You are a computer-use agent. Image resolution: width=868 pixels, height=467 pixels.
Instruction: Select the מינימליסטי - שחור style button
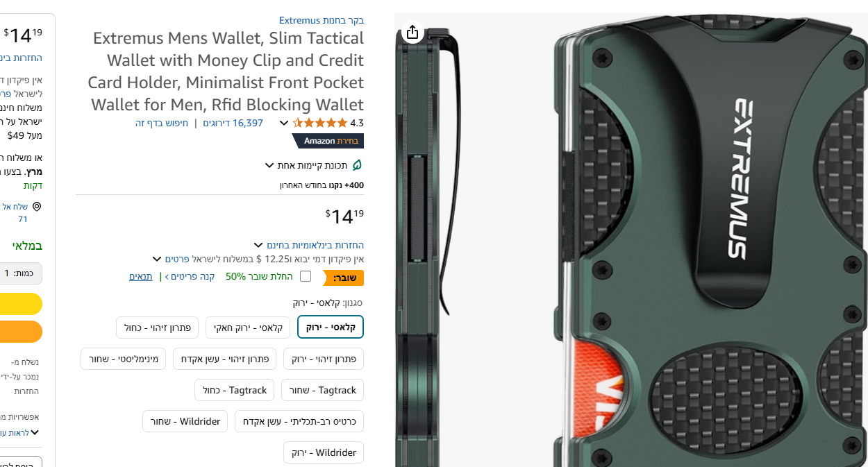[124, 359]
